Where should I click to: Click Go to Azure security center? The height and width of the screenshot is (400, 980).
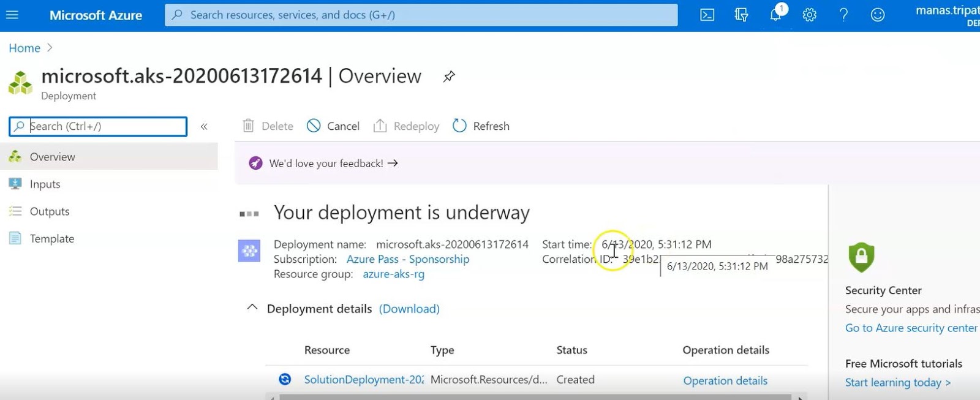tap(911, 328)
